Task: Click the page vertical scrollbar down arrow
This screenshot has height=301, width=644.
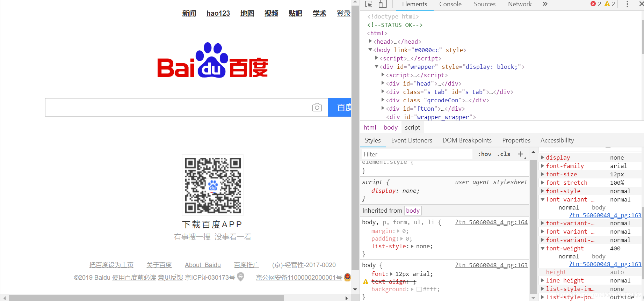Action: point(355,289)
